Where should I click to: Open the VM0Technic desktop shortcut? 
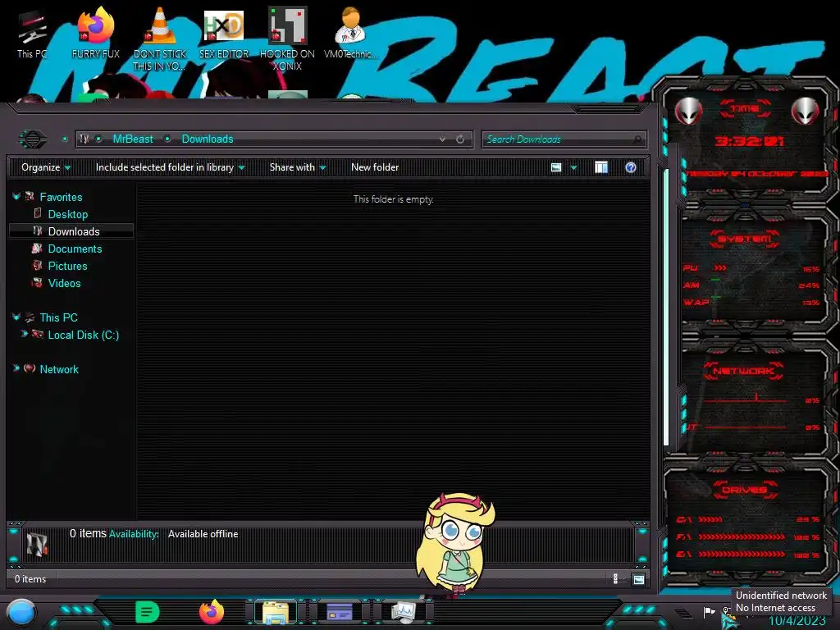coord(350,33)
